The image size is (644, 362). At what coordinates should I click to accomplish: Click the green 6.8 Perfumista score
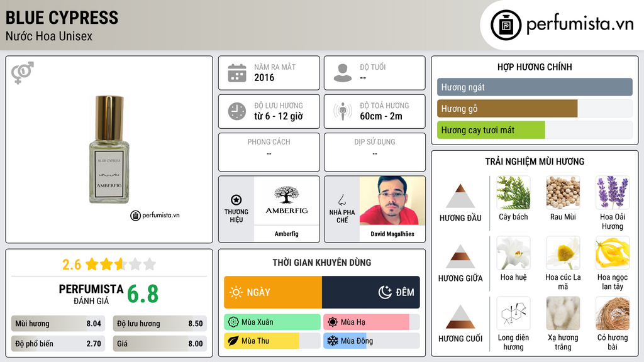click(x=143, y=294)
